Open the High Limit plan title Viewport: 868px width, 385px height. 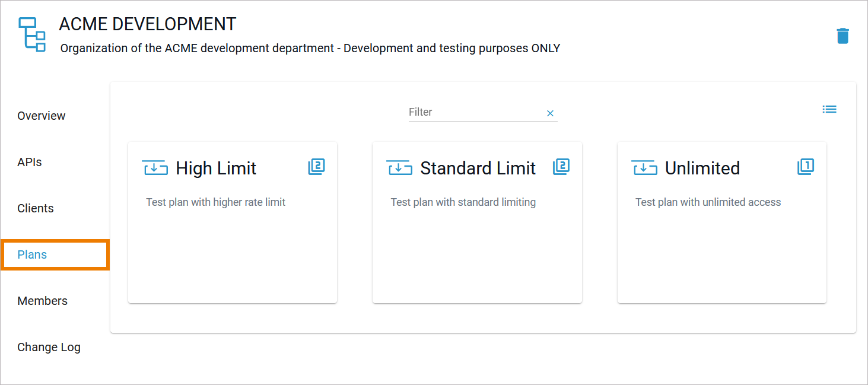(x=216, y=168)
